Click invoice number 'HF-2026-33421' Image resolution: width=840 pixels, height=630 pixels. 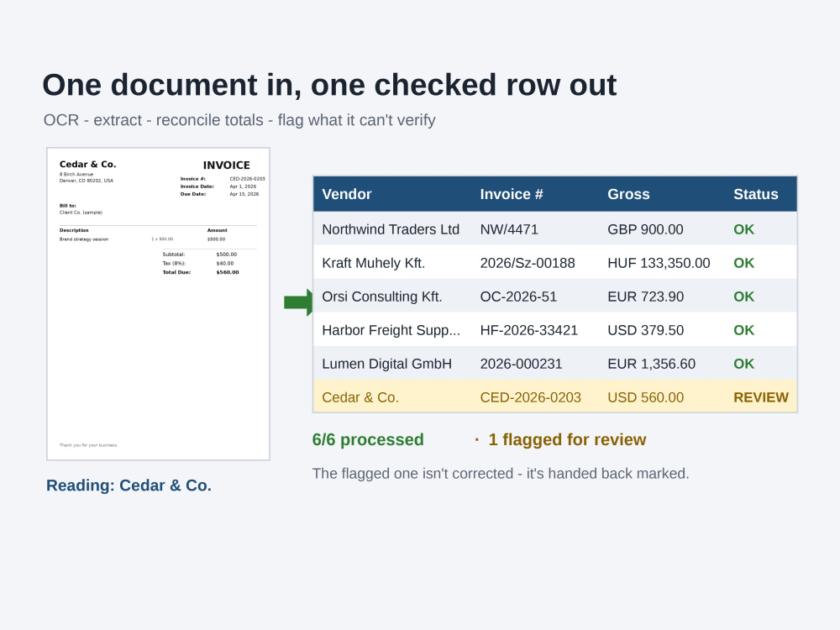pyautogui.click(x=528, y=330)
